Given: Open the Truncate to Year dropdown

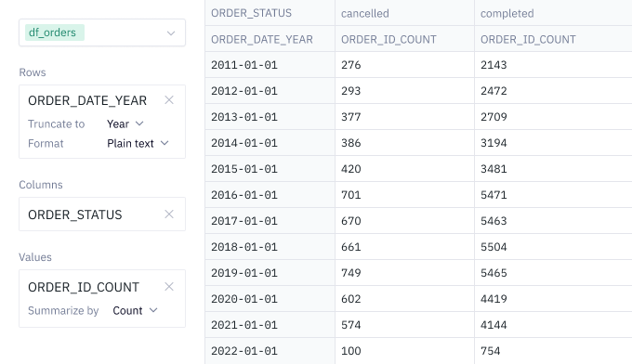Looking at the screenshot, I should click(x=125, y=123).
